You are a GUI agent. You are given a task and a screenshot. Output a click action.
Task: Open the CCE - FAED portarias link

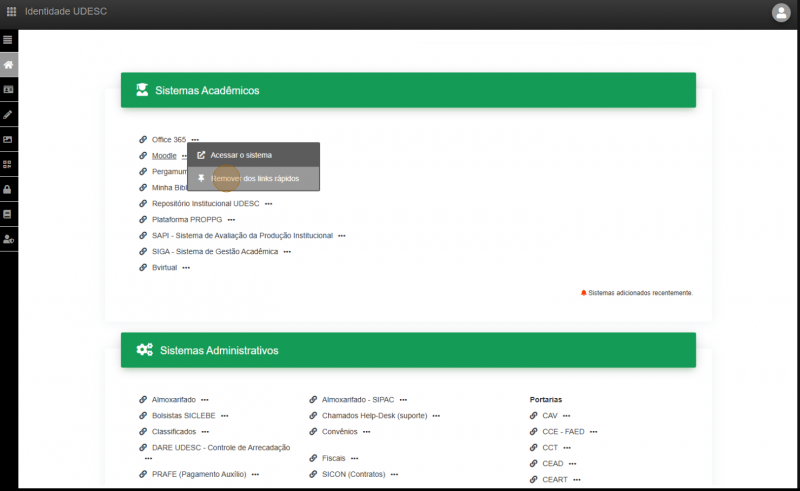pos(556,431)
